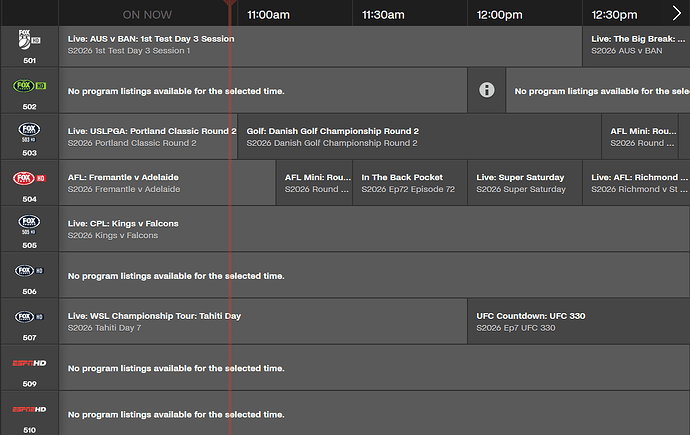Open Live: The Big Break program

point(636,46)
